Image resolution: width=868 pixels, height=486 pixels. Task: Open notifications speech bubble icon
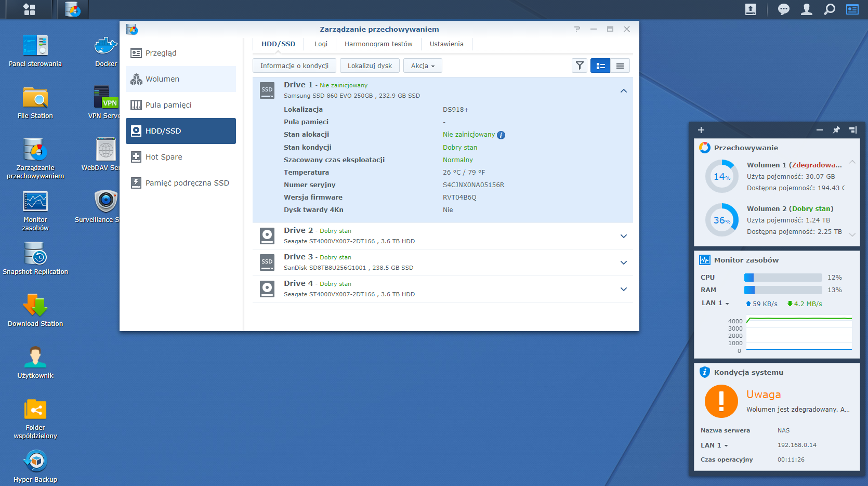coord(784,9)
